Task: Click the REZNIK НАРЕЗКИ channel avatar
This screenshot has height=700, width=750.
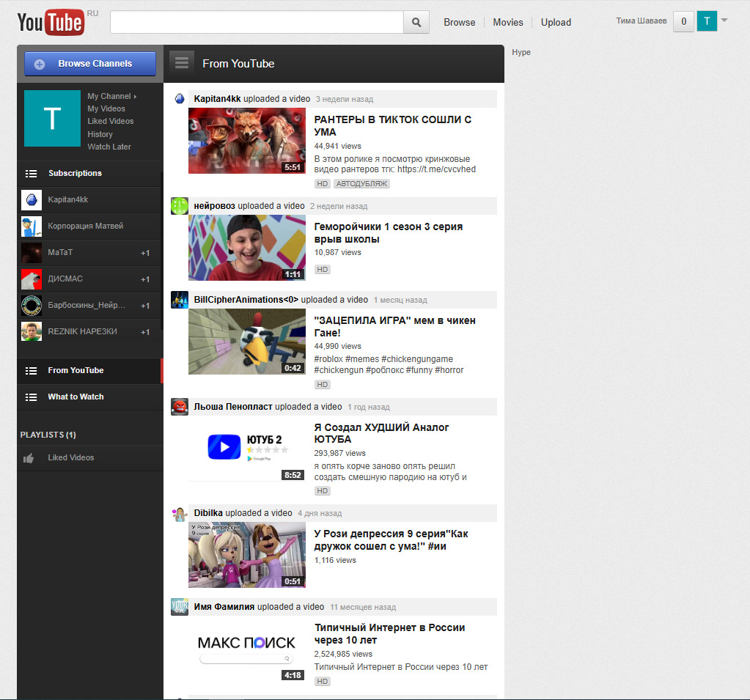Action: pos(32,331)
